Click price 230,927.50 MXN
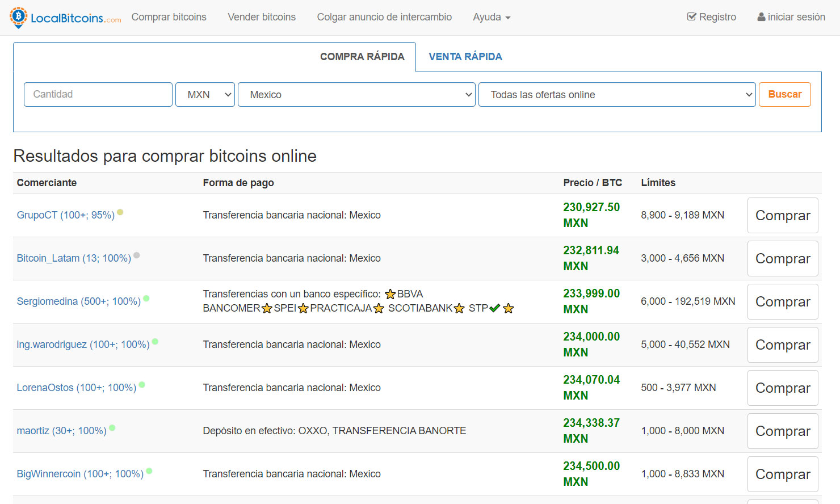The height and width of the screenshot is (504, 840). tap(591, 215)
